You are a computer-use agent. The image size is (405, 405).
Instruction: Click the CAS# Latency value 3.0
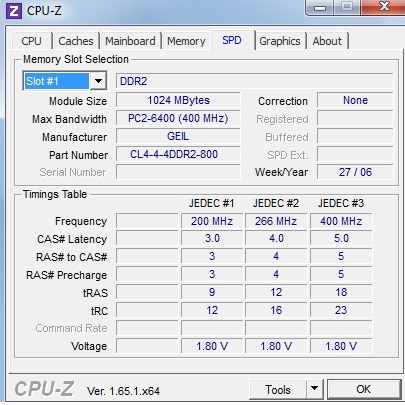[212, 239]
